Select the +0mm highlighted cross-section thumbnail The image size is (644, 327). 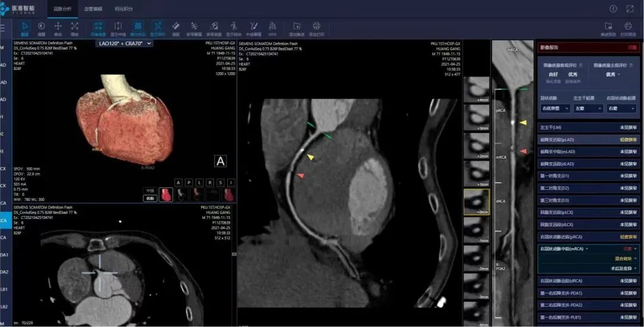(476, 202)
